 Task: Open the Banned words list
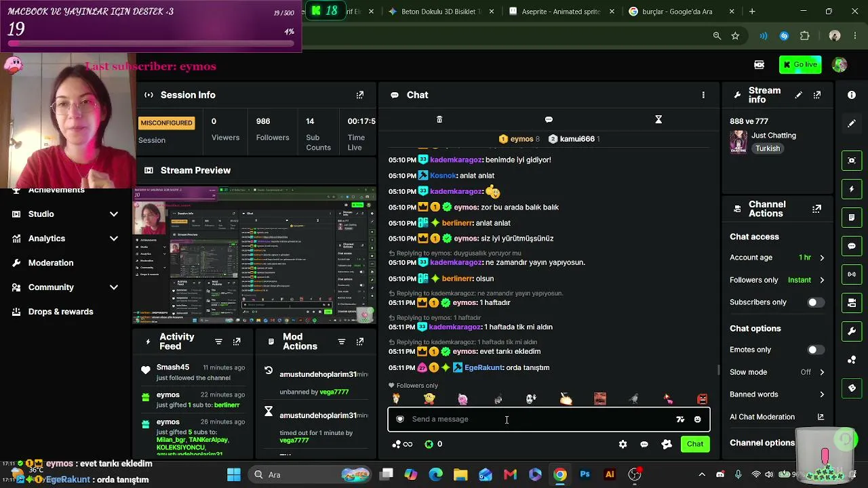777,394
